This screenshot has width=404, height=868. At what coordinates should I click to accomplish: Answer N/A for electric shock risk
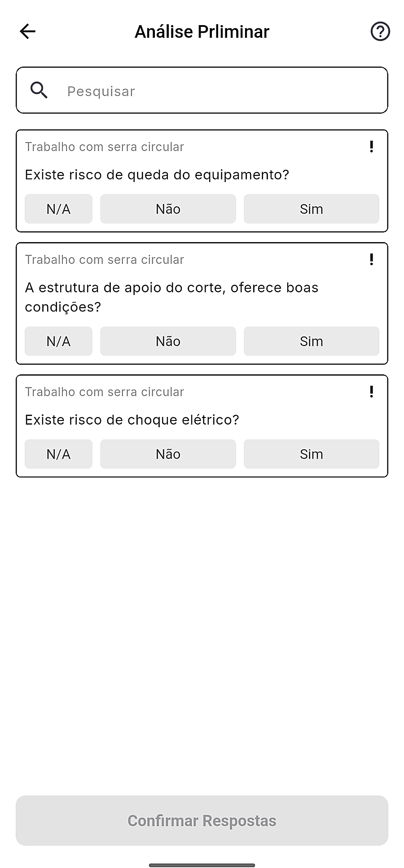point(58,454)
